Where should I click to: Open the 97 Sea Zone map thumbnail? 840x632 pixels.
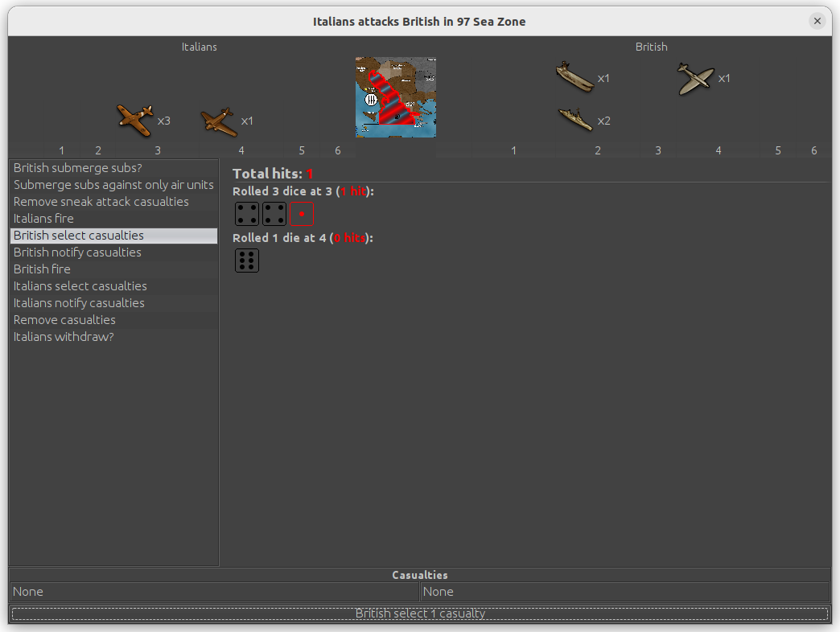point(396,97)
